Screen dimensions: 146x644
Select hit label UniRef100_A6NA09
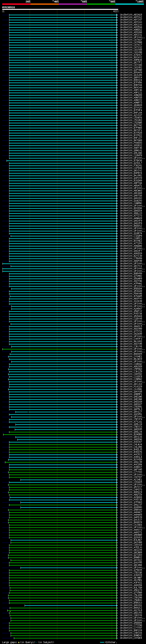tap(131, 218)
